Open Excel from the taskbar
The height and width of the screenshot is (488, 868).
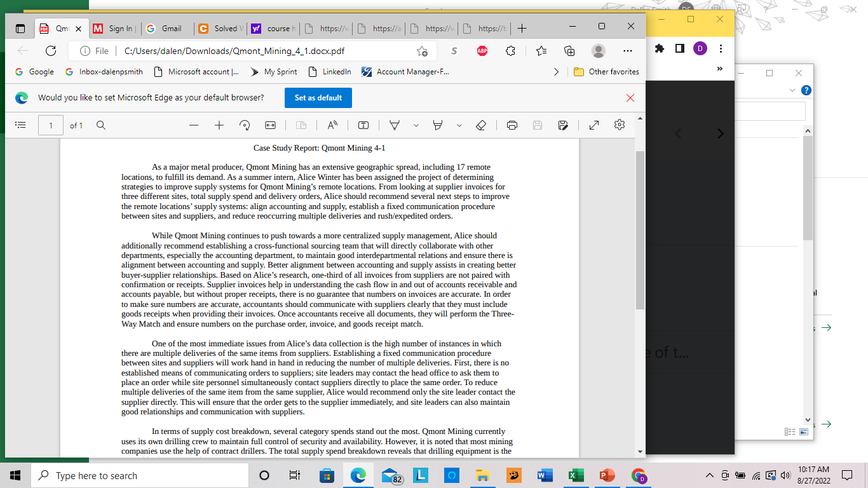[x=576, y=475]
